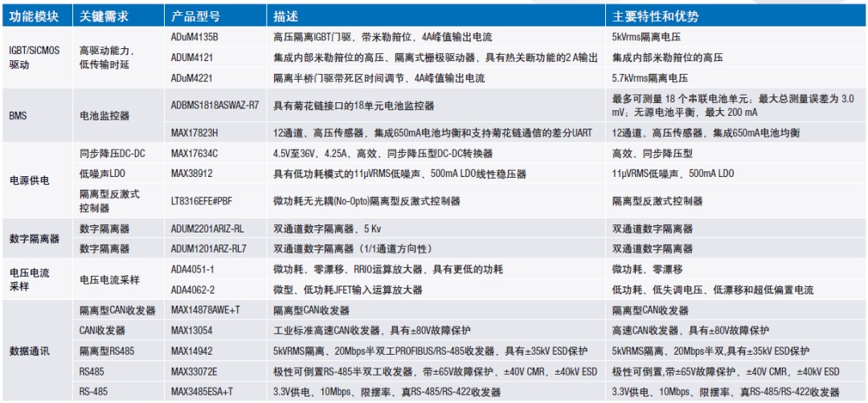868x403 pixels.
Task: Click product model MAX14878AWE+T
Action: tap(206, 310)
